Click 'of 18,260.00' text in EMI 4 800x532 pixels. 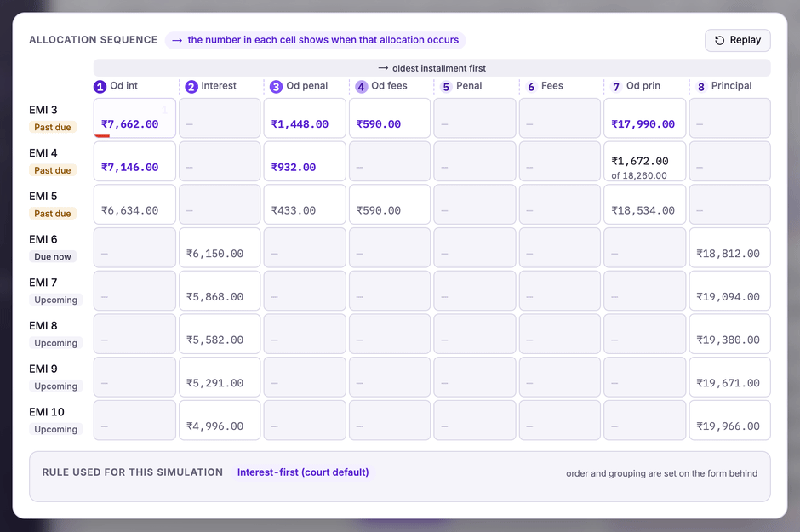[x=639, y=175]
